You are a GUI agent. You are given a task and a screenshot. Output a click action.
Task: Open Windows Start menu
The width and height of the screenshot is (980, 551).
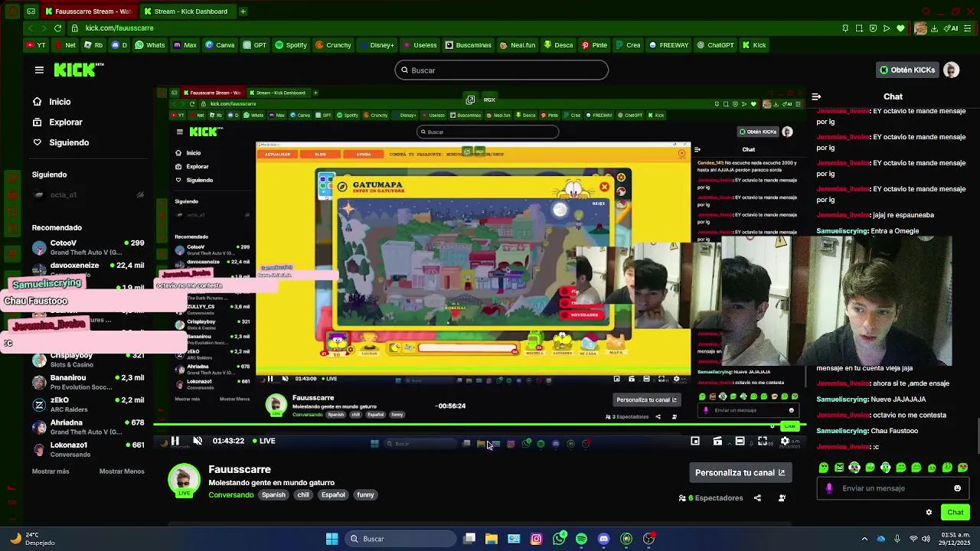[332, 539]
